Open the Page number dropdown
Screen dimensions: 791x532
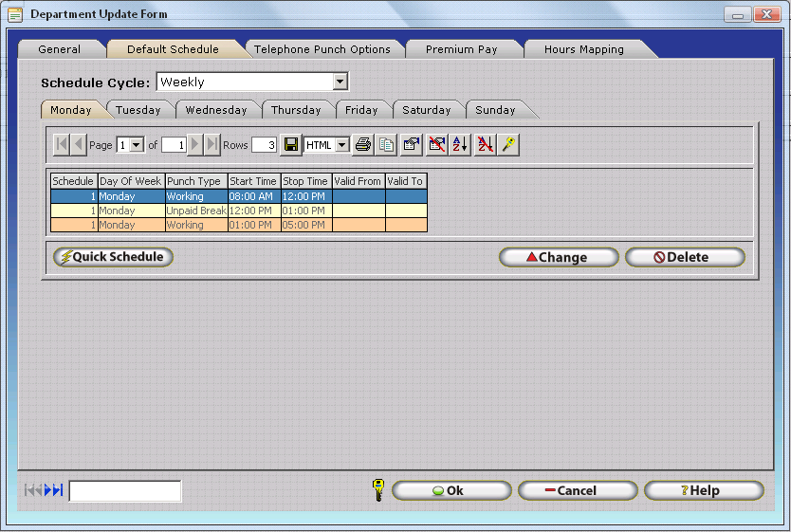(137, 145)
